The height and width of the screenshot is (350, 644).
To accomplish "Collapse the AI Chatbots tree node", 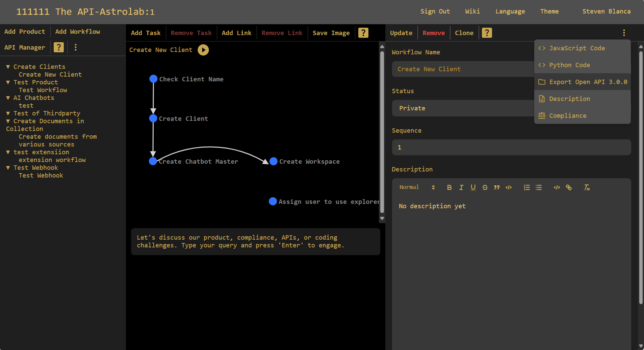I will click(x=8, y=98).
